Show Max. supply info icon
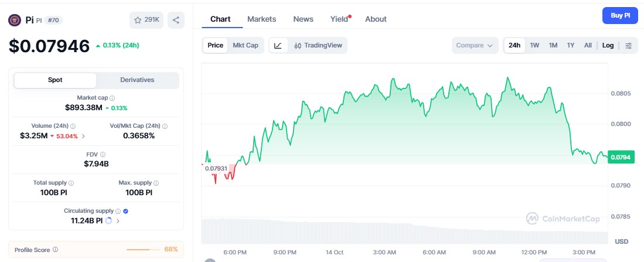Viewport: 644px width, 262px height. 156,183
